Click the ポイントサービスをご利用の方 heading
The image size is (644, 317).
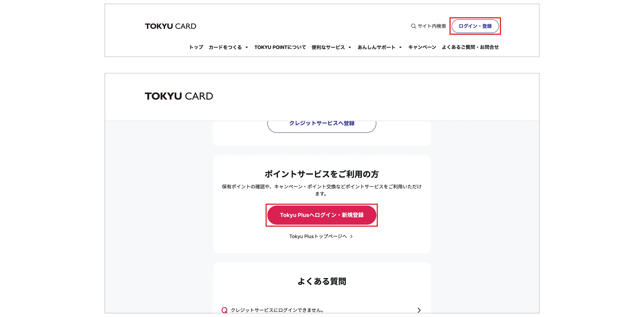(x=322, y=174)
